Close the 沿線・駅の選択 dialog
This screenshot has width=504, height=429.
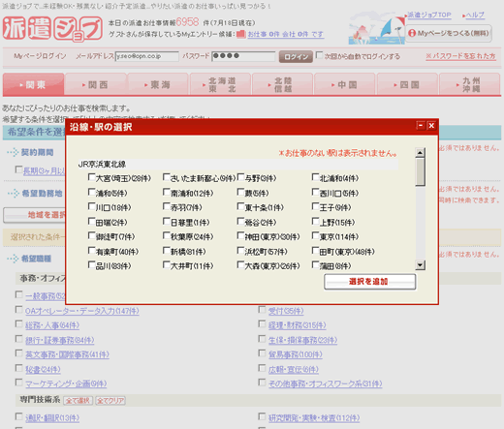(x=431, y=126)
